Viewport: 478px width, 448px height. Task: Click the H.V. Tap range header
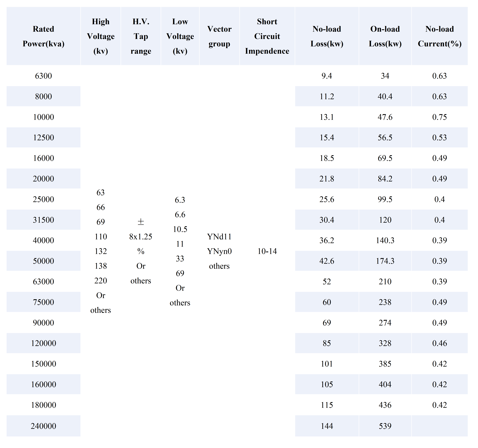141,36
